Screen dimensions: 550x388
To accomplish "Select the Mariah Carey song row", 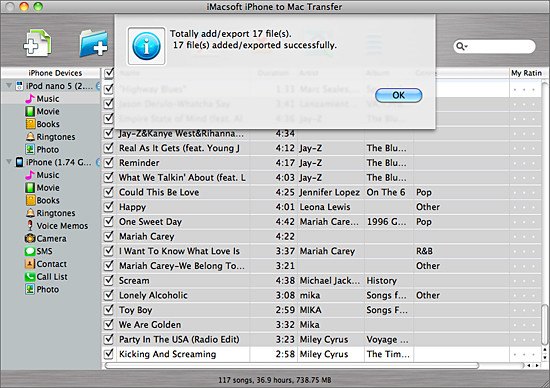I will pyautogui.click(x=147, y=236).
